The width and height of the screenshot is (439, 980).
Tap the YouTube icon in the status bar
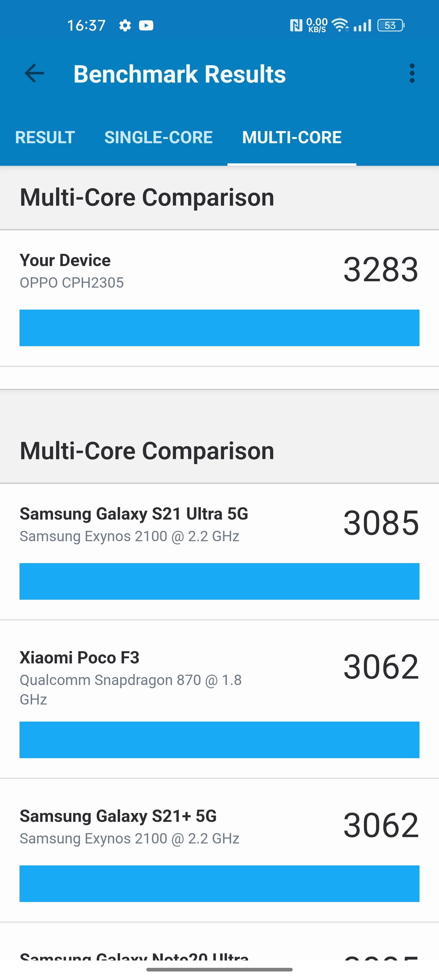pos(147,25)
